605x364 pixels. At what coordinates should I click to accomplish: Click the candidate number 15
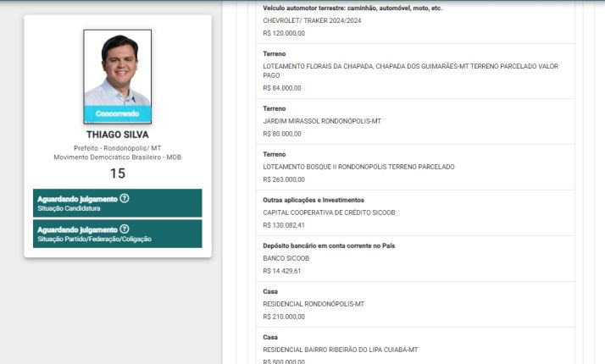117,174
